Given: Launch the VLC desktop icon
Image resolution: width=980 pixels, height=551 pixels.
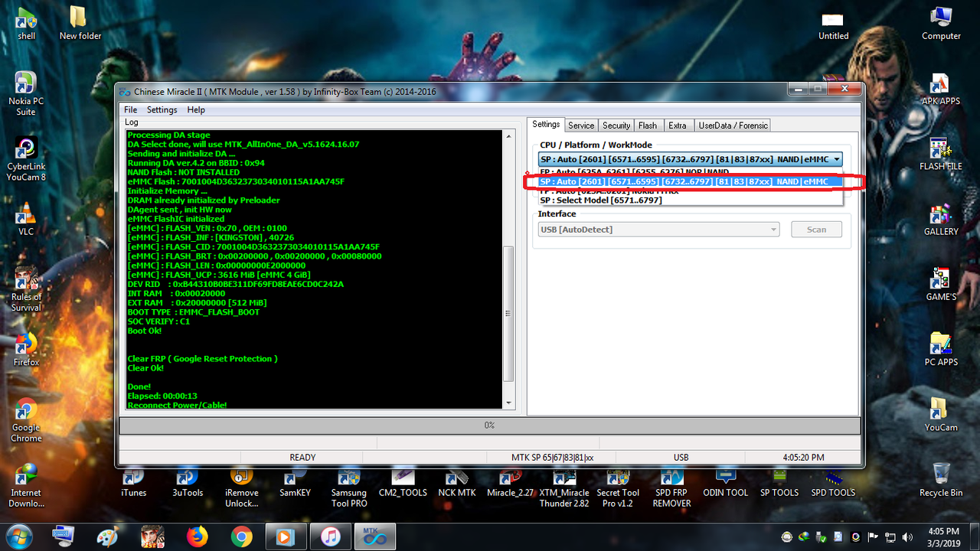Looking at the screenshot, I should click(x=26, y=218).
